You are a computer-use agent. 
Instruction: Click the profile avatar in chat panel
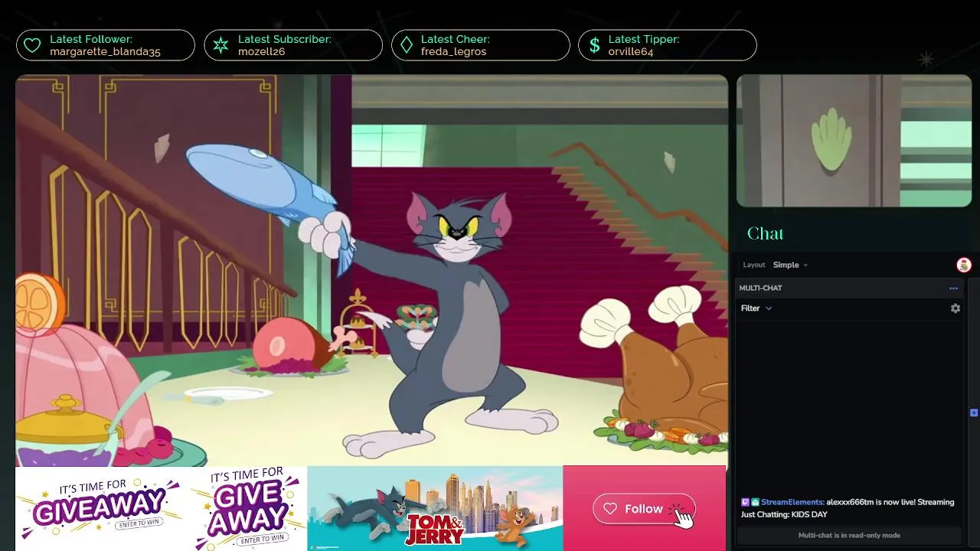point(964,265)
